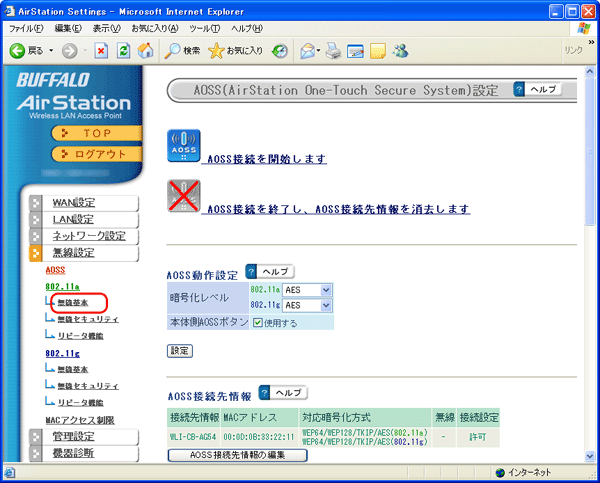Click the crossed-out AOSS disconnect icon
600x483 pixels.
(x=183, y=197)
